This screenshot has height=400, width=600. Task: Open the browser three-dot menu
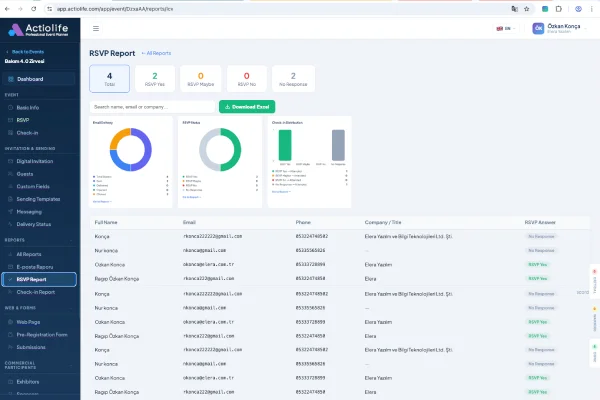click(590, 7)
